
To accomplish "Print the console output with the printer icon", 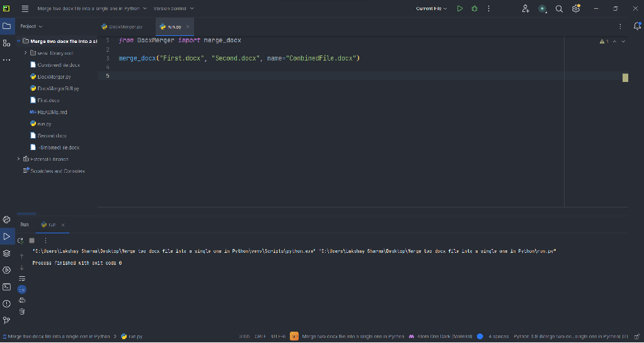I will click(22, 300).
